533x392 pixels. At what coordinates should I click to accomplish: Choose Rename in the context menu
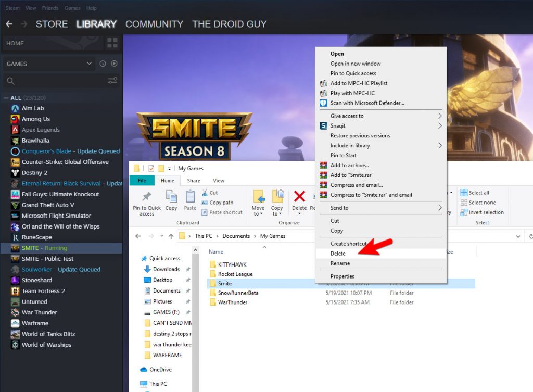(380, 263)
